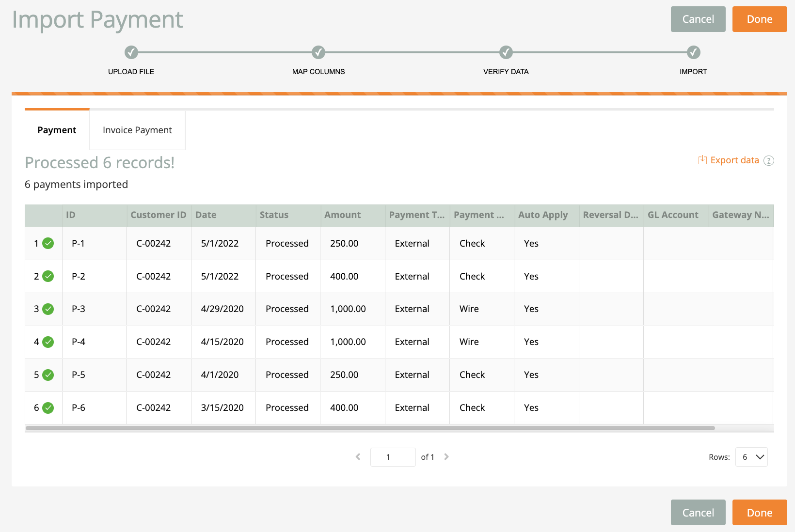Select the P-3 ID cell
Screen dimensions: 795x532
coord(94,309)
